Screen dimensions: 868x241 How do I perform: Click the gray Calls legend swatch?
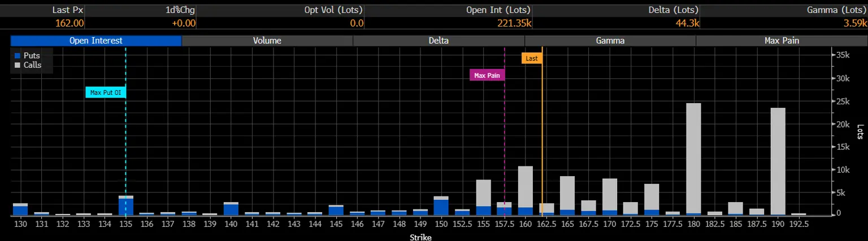coord(18,65)
